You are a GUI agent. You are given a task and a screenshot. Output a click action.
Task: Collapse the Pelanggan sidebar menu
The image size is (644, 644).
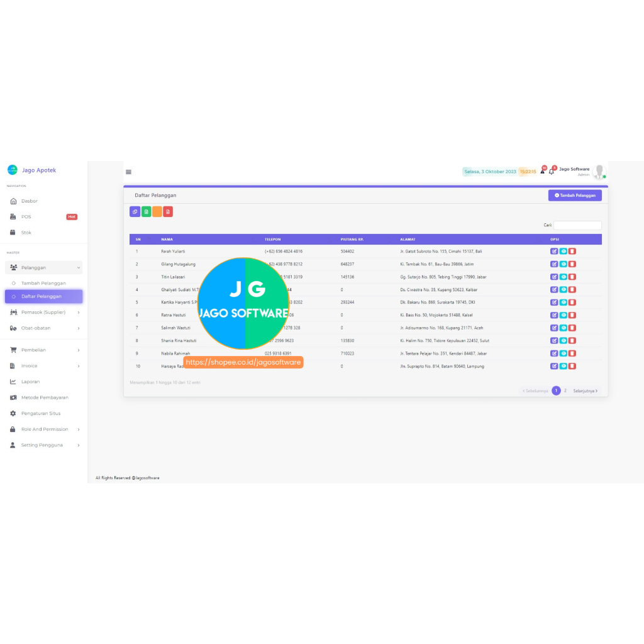pyautogui.click(x=44, y=267)
